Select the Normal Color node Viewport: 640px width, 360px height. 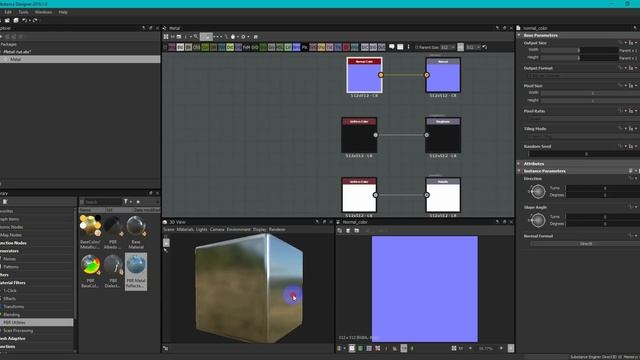click(364, 75)
